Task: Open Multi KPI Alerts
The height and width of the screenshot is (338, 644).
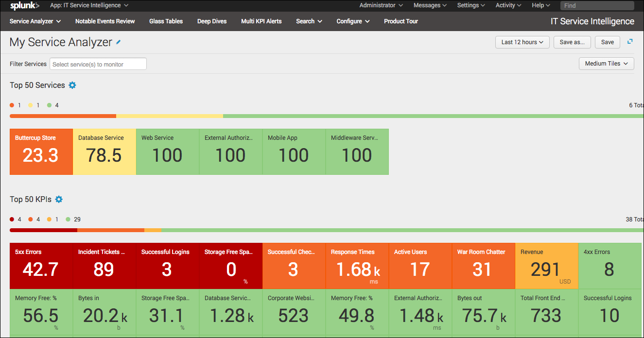Action: click(261, 21)
